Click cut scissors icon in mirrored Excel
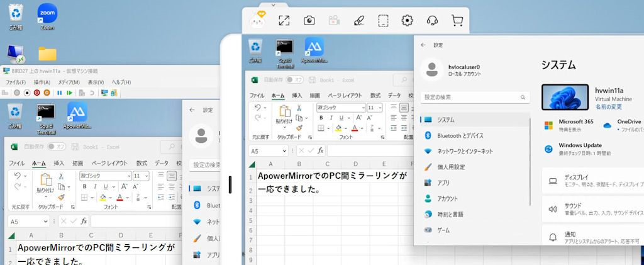 pos(299,108)
